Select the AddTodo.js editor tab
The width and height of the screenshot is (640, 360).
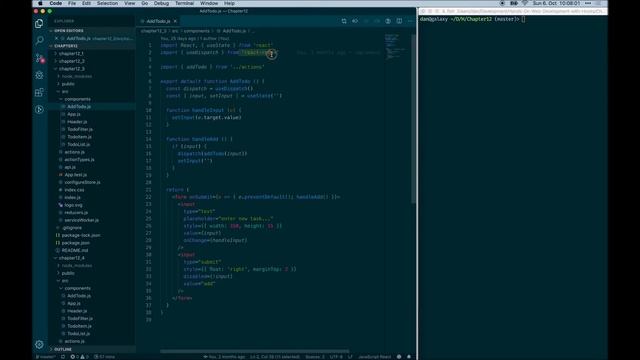pyautogui.click(x=158, y=21)
